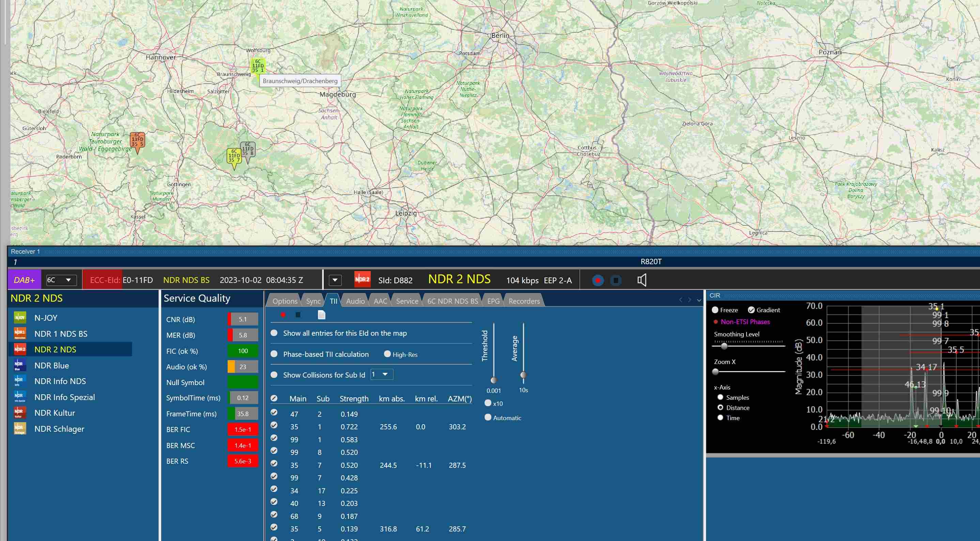Click the Main column header
Viewport: 980px width, 541px height.
click(x=298, y=398)
